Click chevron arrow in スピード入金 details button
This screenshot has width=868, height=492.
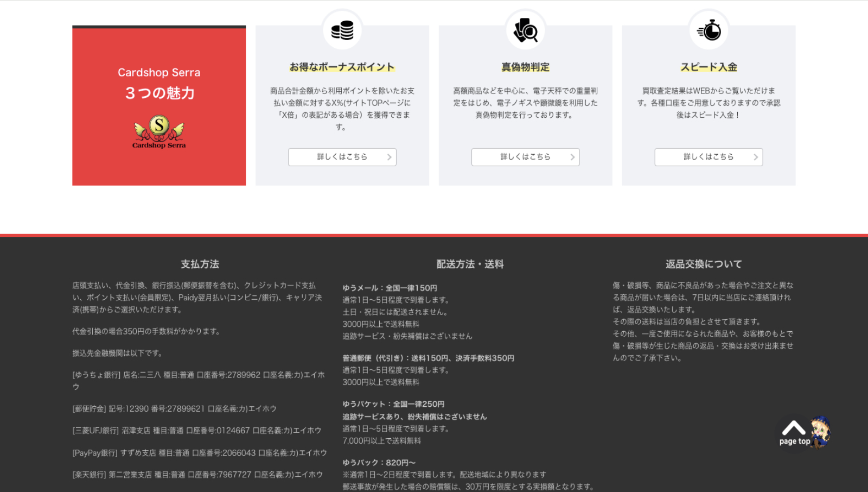click(756, 157)
